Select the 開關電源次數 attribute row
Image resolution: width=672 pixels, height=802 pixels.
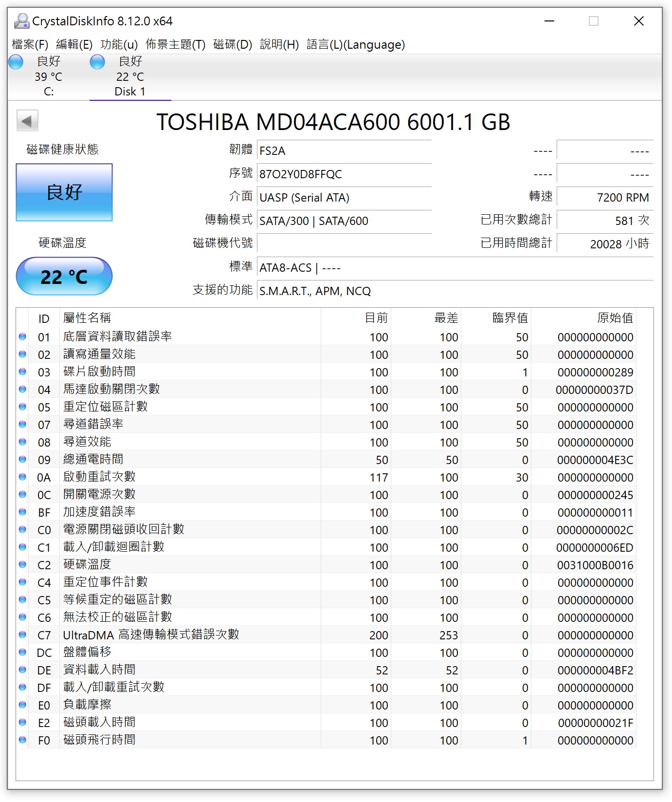pos(327,494)
